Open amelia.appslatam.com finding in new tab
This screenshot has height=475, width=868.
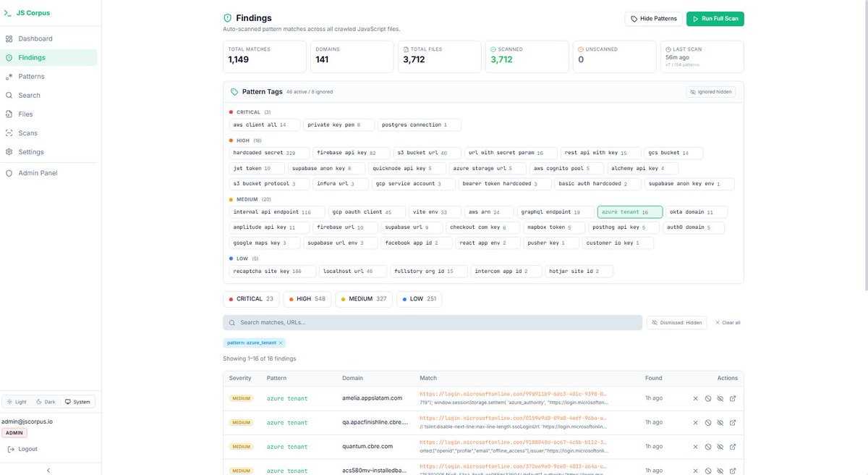click(x=733, y=398)
